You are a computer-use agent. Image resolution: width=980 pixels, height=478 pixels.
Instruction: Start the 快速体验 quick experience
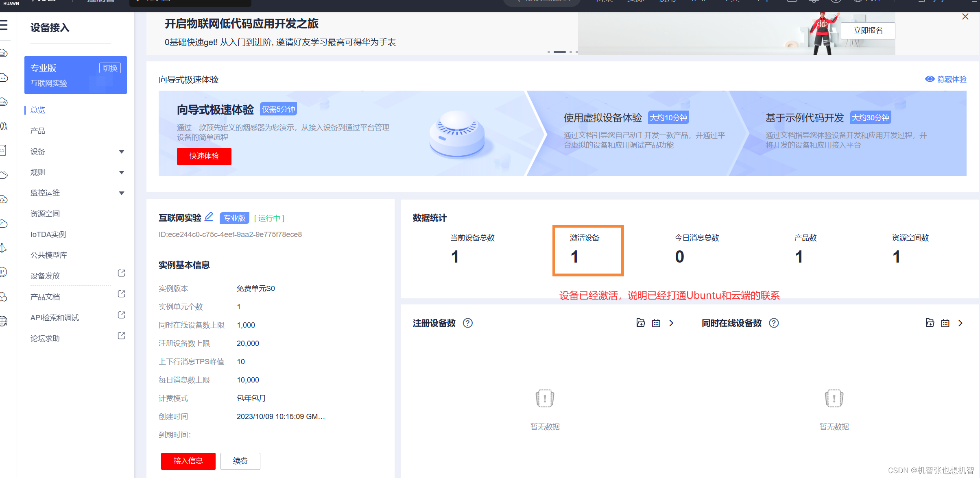coord(204,156)
